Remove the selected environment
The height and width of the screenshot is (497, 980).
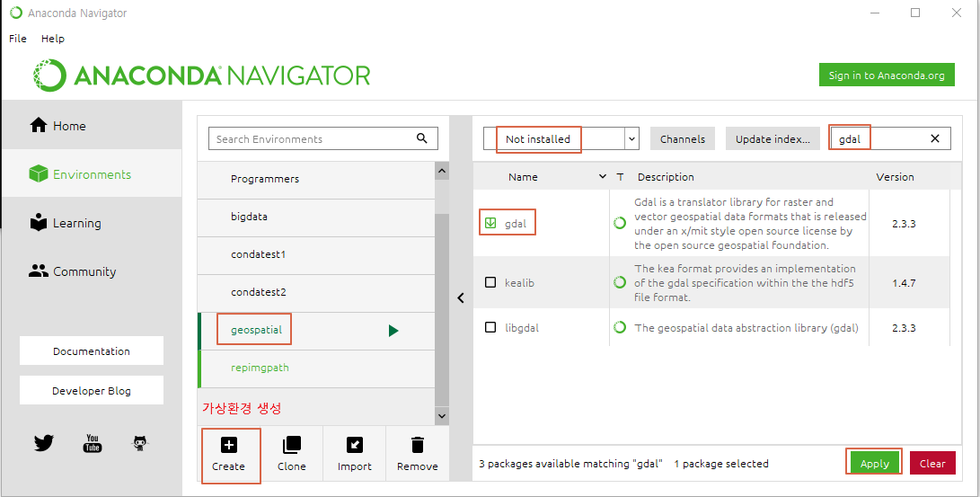pos(418,455)
